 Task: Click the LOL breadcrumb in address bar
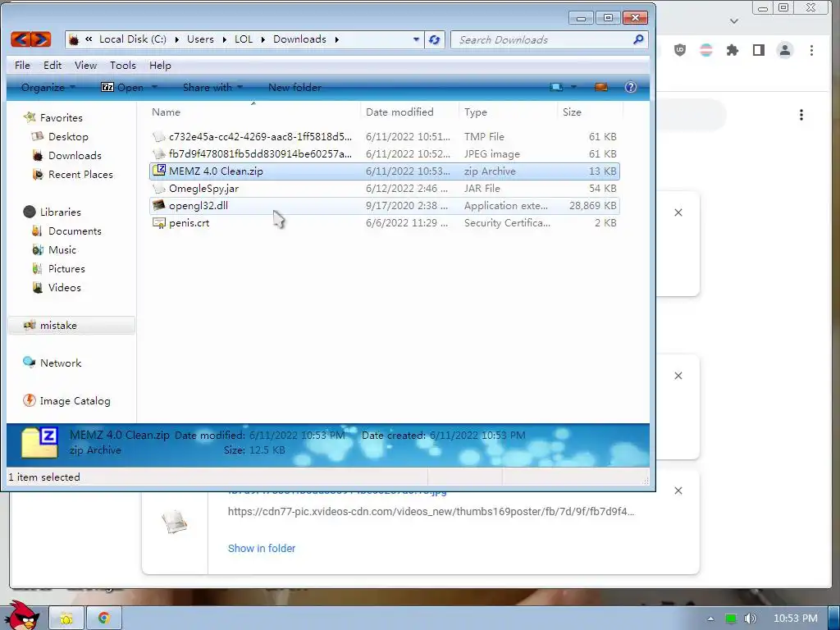pyautogui.click(x=243, y=39)
